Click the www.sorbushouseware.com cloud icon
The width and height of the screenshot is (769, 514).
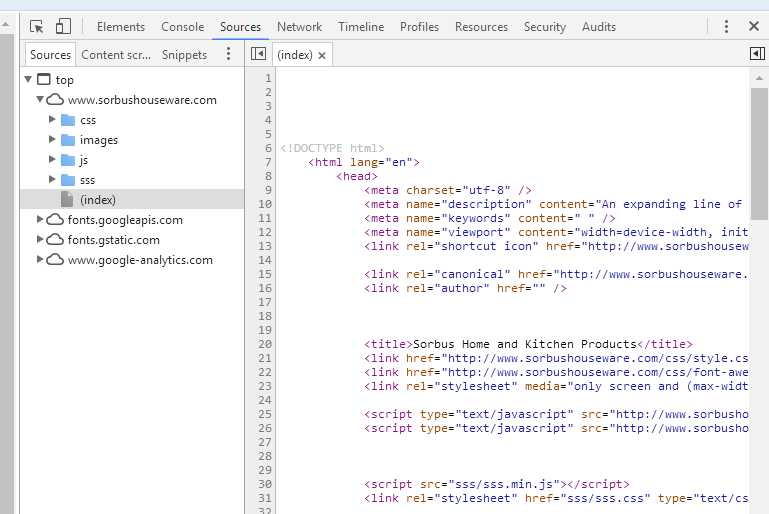[x=55, y=100]
